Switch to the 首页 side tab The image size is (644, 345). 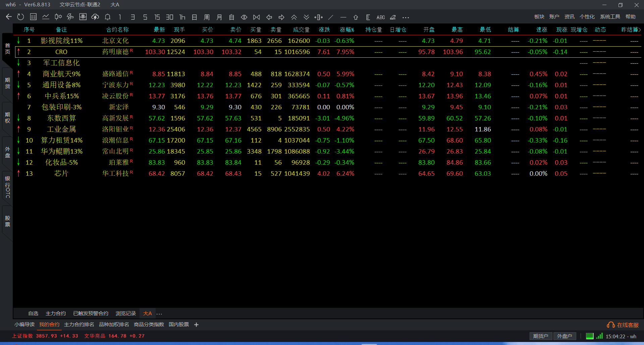coord(7,48)
